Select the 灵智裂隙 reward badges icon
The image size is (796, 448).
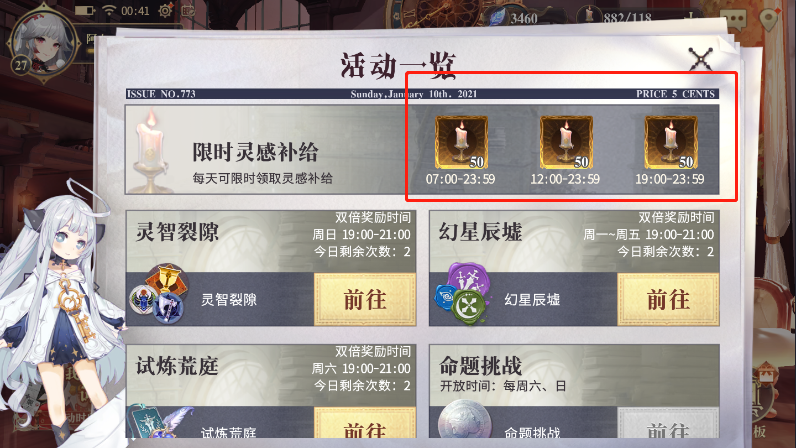coord(159,295)
